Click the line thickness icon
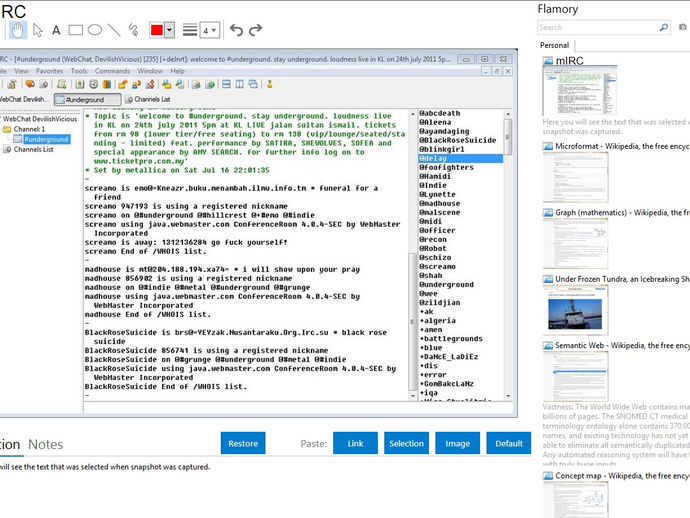 tap(190, 30)
